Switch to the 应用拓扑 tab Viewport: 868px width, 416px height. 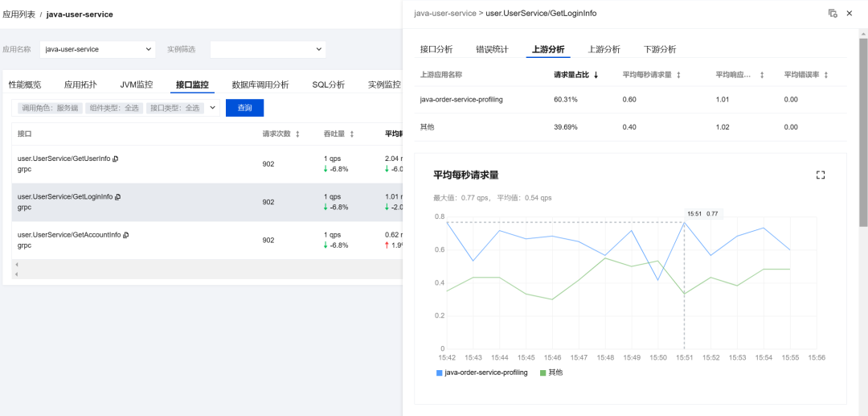[80, 84]
